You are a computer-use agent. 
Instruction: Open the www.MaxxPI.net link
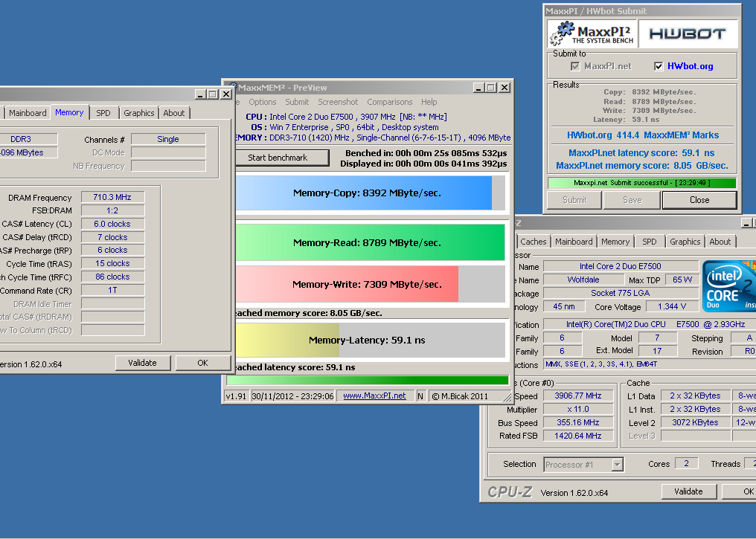coord(374,396)
